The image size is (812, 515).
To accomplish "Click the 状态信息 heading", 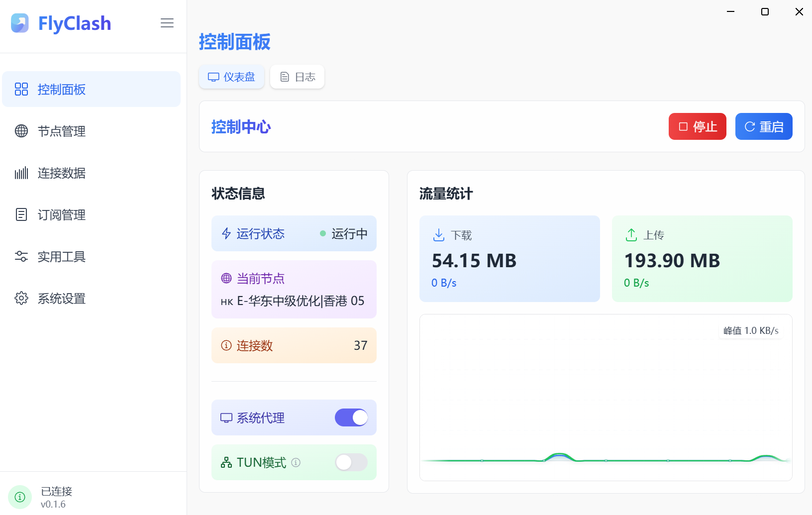I will (238, 194).
